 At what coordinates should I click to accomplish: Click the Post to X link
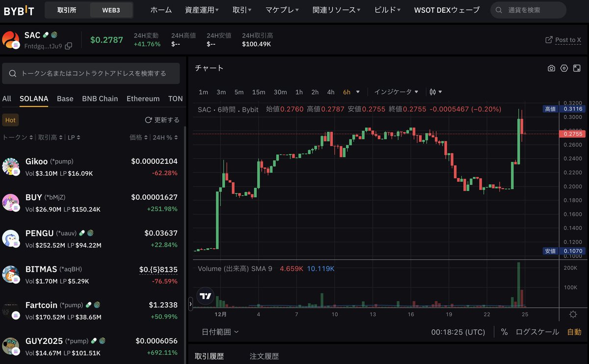tap(568, 40)
